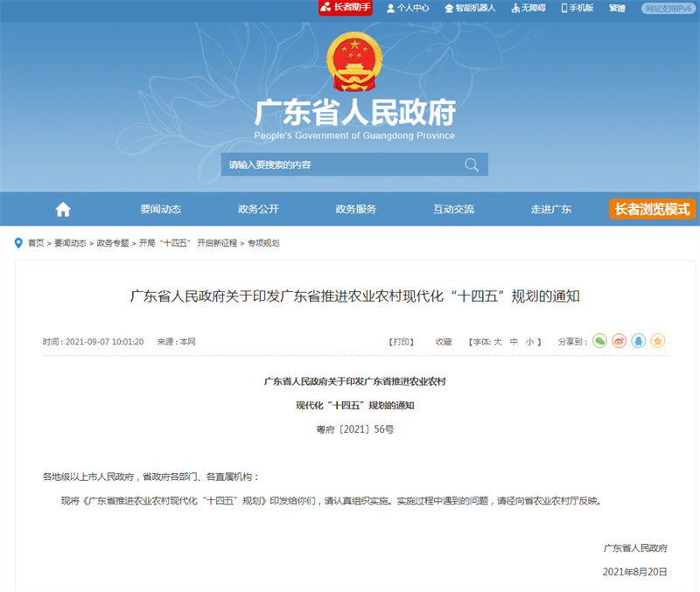Open the 智能机器人 smart robot assistant
The height and width of the screenshot is (592, 700).
tap(470, 8)
